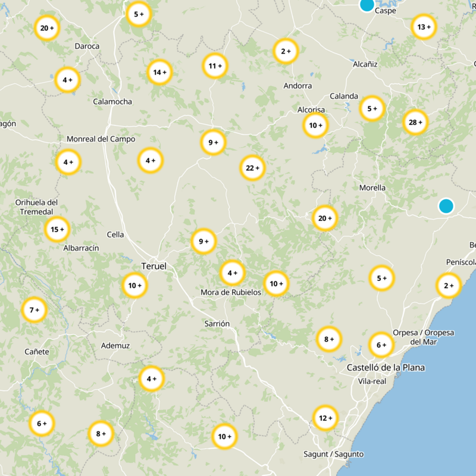The width and height of the screenshot is (476, 476).
Task: Click the Cella town label
Action: tap(115, 234)
